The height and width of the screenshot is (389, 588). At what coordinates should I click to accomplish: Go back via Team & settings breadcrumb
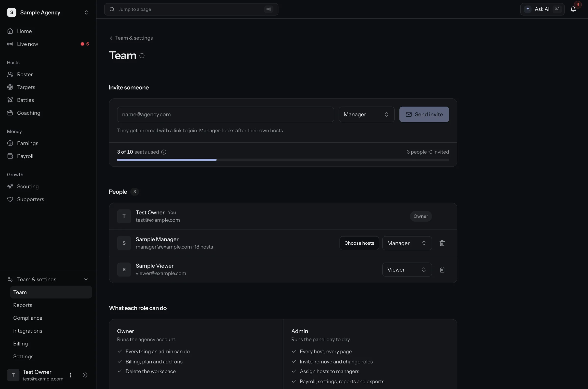pyautogui.click(x=131, y=38)
